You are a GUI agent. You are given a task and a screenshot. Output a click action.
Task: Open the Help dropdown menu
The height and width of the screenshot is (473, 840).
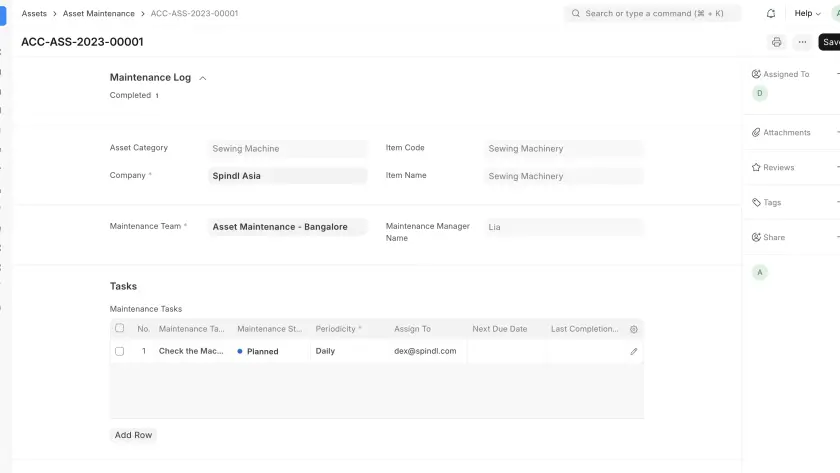click(807, 14)
